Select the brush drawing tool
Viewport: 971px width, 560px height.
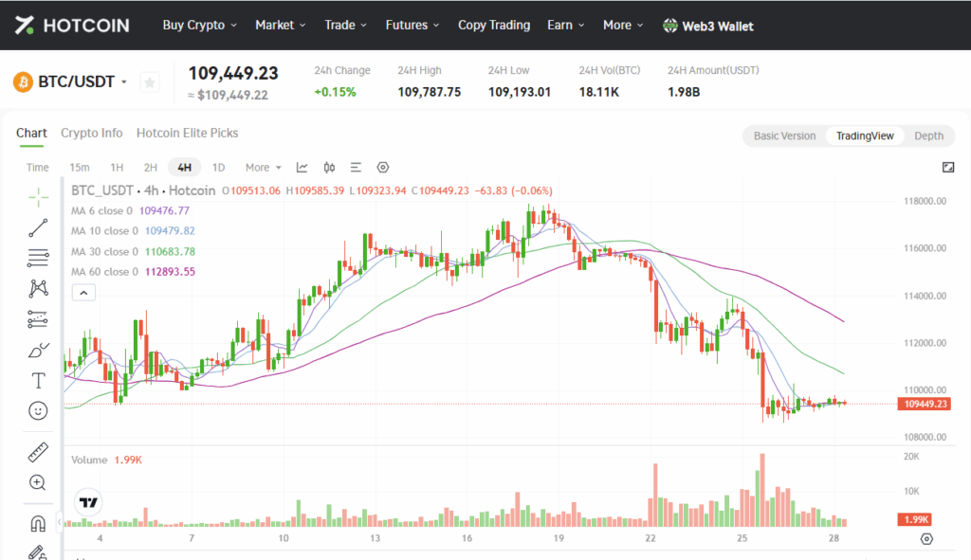tap(38, 351)
